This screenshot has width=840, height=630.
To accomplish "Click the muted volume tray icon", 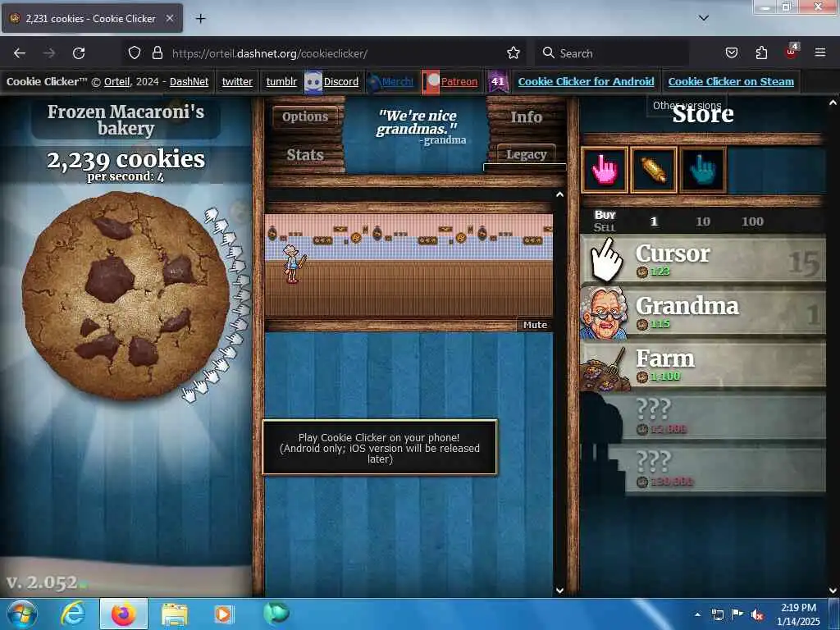I will 757,614.
